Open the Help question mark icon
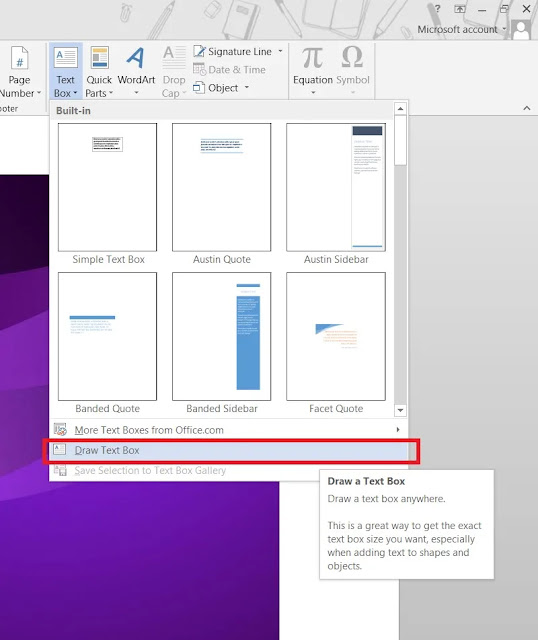The height and width of the screenshot is (640, 538). pos(438,9)
